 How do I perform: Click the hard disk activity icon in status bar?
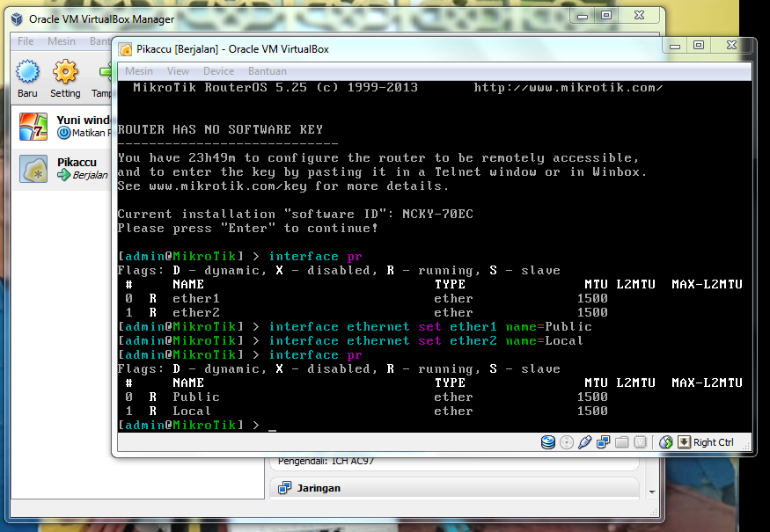pos(548,442)
